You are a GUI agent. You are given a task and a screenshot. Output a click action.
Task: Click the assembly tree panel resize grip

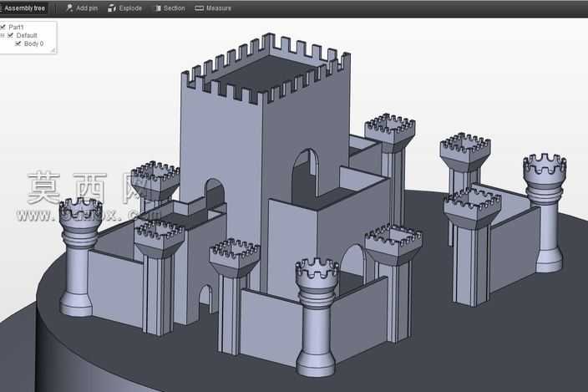pos(53,50)
